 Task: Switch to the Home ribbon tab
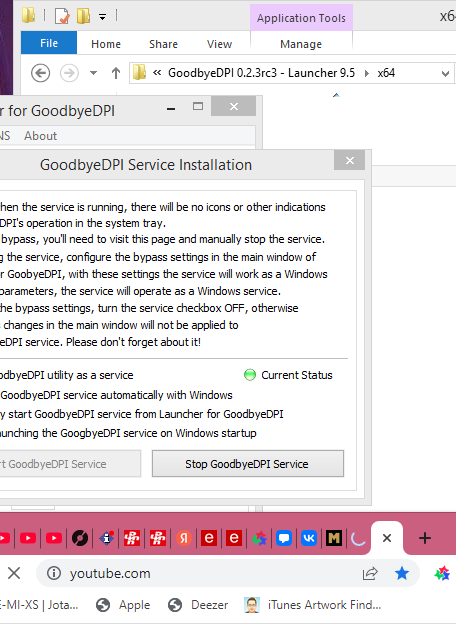click(106, 44)
